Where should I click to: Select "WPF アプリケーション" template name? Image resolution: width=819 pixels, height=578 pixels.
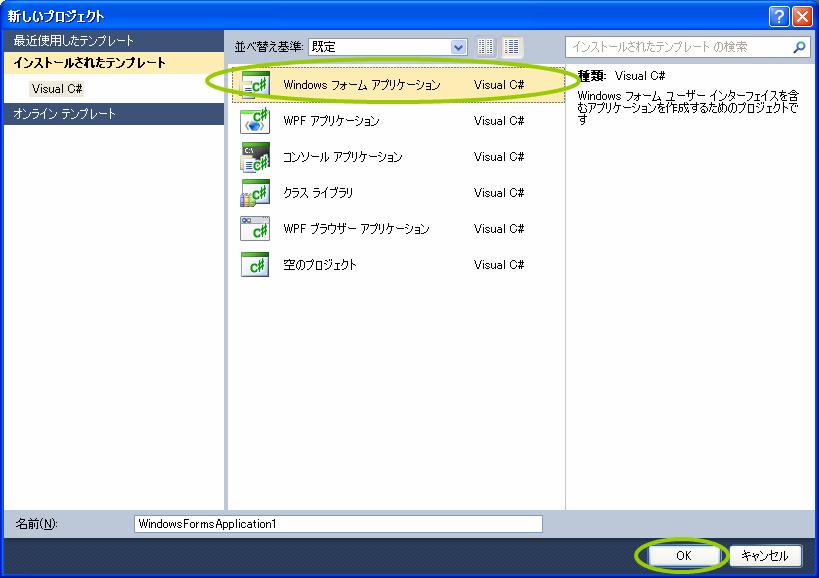click(x=331, y=121)
